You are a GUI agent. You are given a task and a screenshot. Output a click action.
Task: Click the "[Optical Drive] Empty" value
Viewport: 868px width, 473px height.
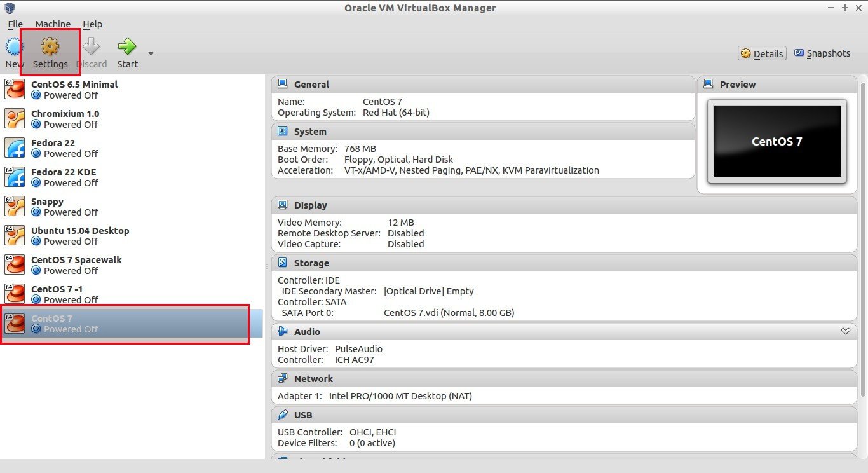pyautogui.click(x=429, y=291)
